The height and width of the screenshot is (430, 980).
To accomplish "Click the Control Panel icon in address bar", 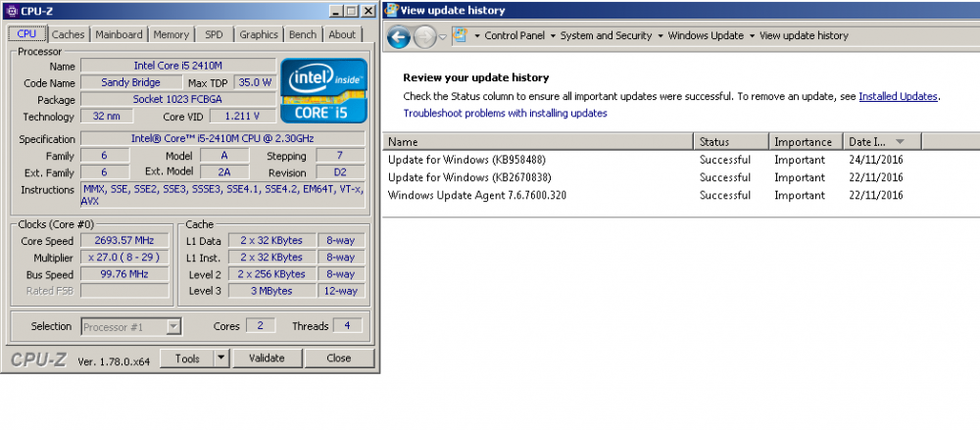I will tap(460, 35).
